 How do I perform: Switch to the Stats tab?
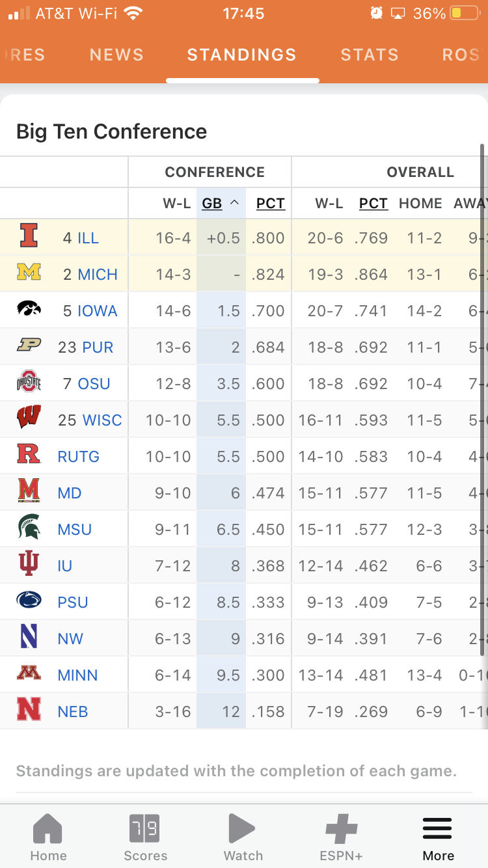pyautogui.click(x=369, y=55)
